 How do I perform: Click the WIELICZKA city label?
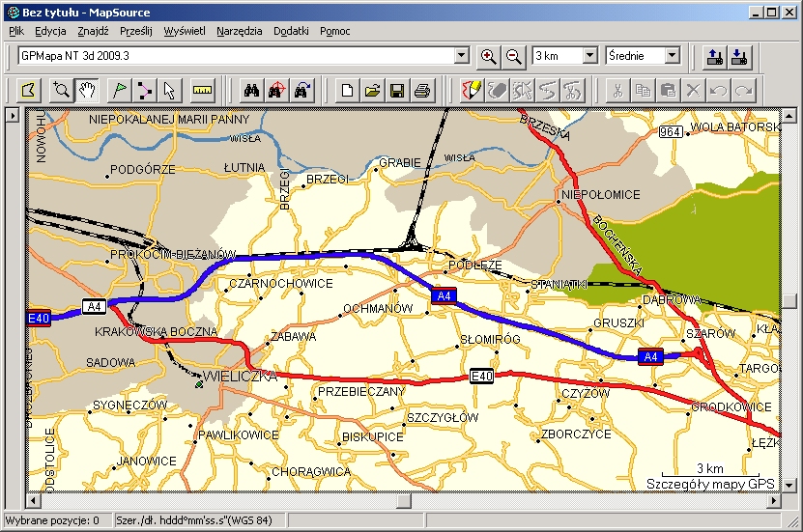(x=240, y=377)
